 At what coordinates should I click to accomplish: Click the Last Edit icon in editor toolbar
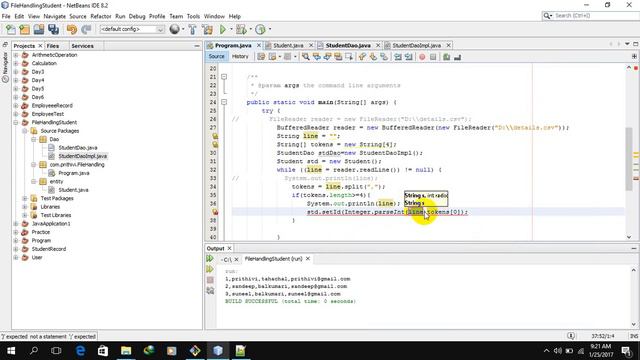[x=261, y=57]
